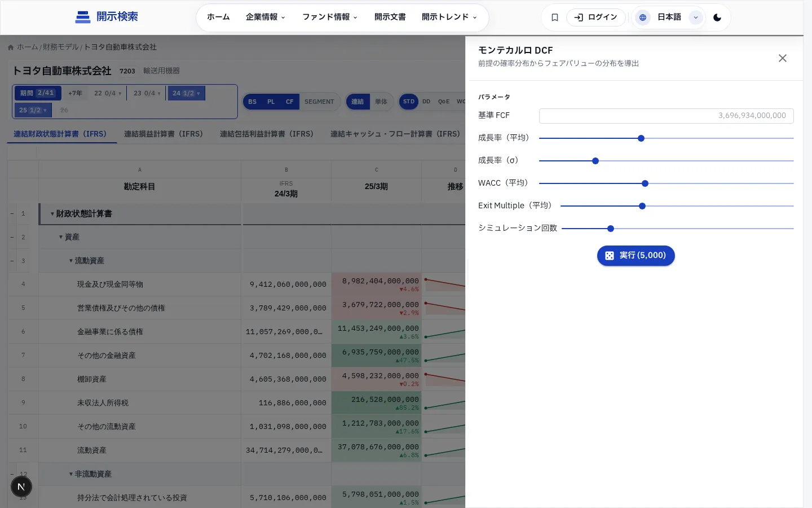812x508 pixels.
Task: Click the globe language icon
Action: [642, 17]
